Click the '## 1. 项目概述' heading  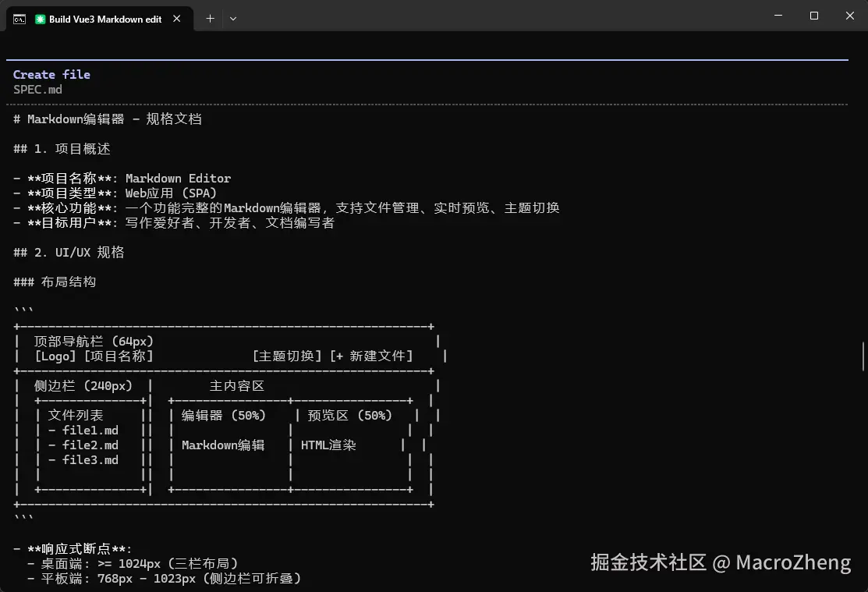[x=62, y=149]
